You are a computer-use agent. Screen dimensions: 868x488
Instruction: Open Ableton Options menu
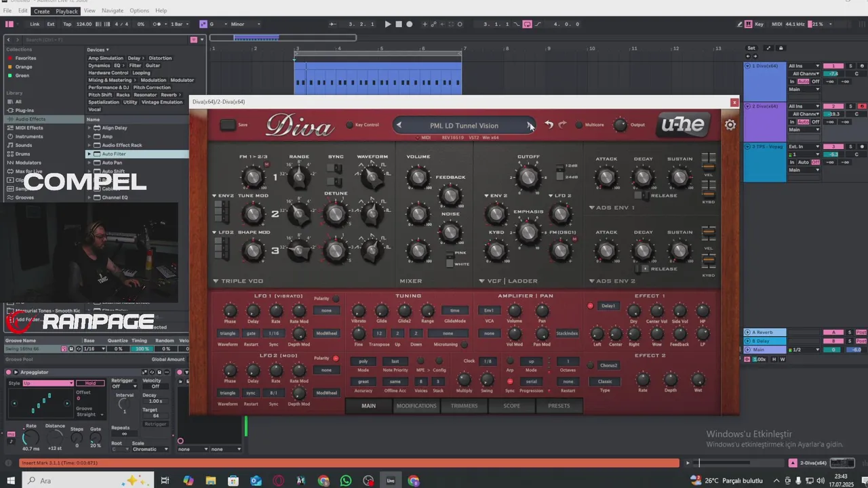139,11
